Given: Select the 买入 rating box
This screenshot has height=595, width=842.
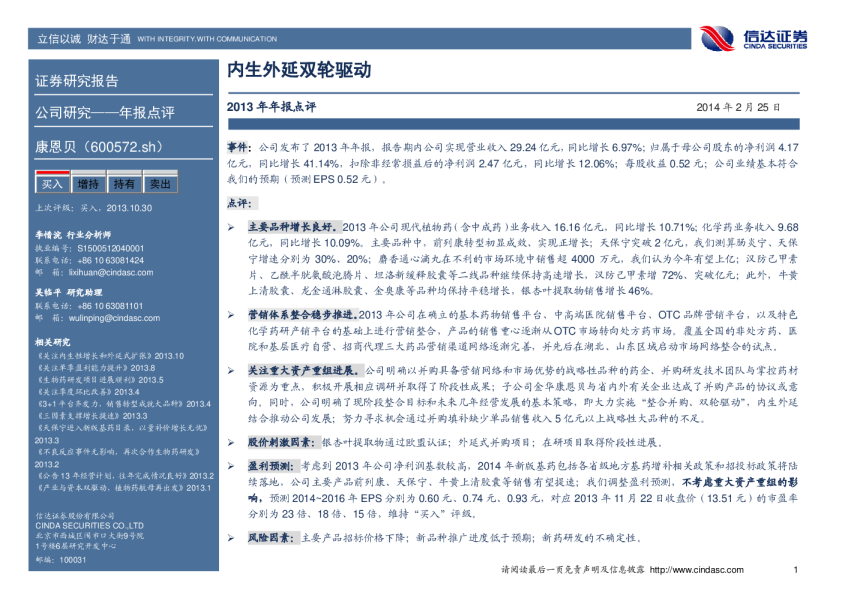Looking at the screenshot, I should 51,184.
